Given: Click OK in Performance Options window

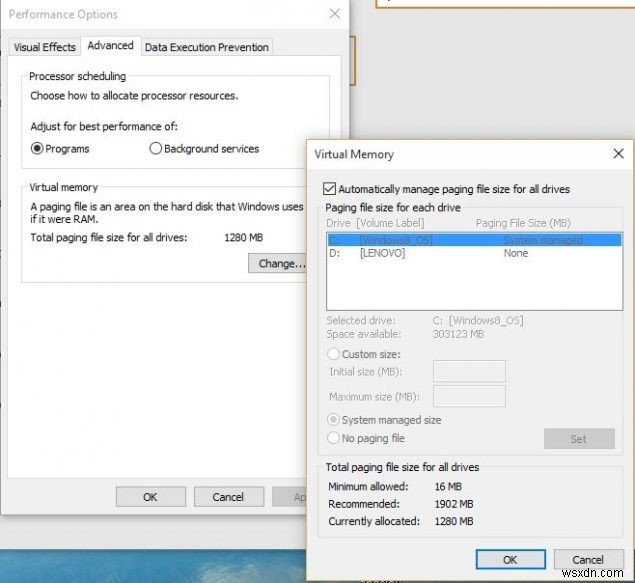Looking at the screenshot, I should (150, 497).
